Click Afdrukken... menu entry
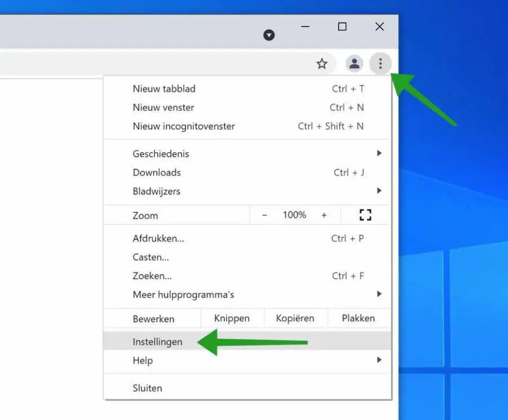Image resolution: width=508 pixels, height=420 pixels. coord(247,239)
